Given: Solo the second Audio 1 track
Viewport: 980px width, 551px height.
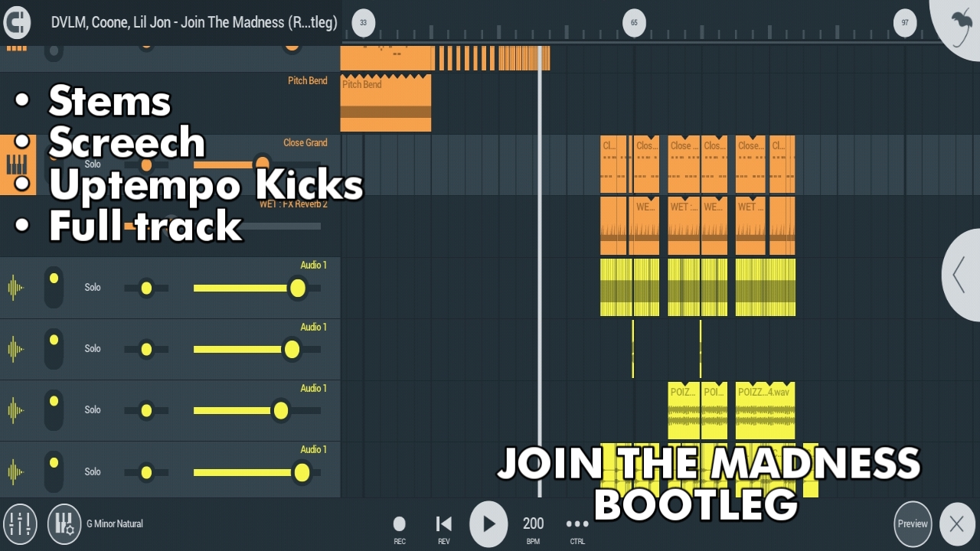Looking at the screenshot, I should (93, 348).
